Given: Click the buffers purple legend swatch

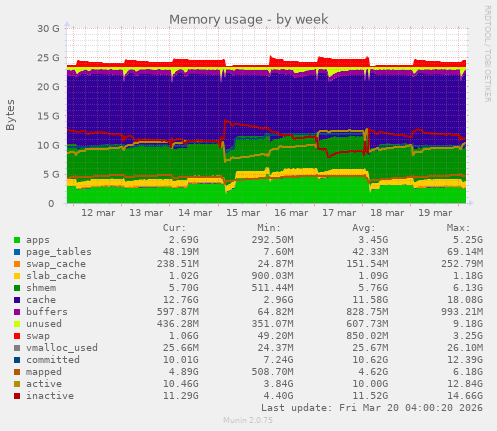Looking at the screenshot, I should (x=17, y=312).
